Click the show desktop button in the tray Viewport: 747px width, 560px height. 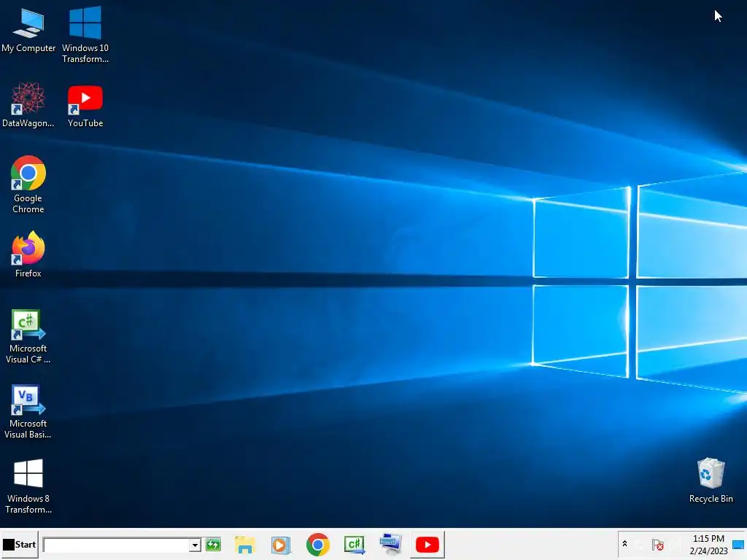click(738, 544)
